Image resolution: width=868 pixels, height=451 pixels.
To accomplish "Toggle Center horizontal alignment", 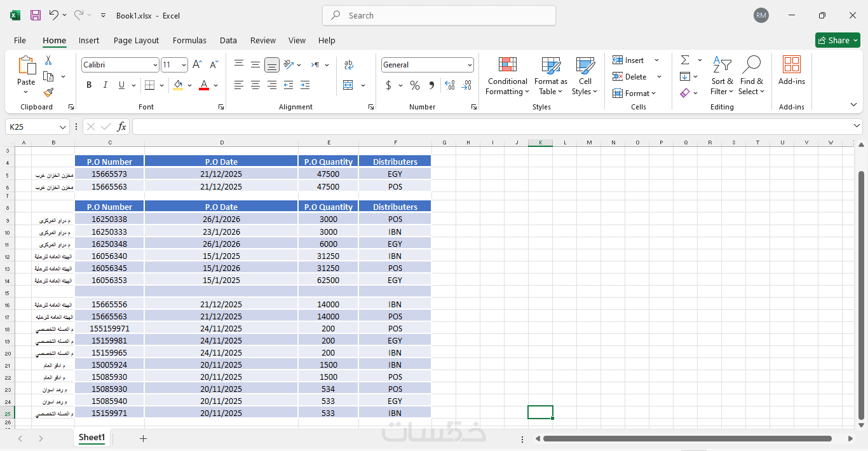I will [x=255, y=85].
